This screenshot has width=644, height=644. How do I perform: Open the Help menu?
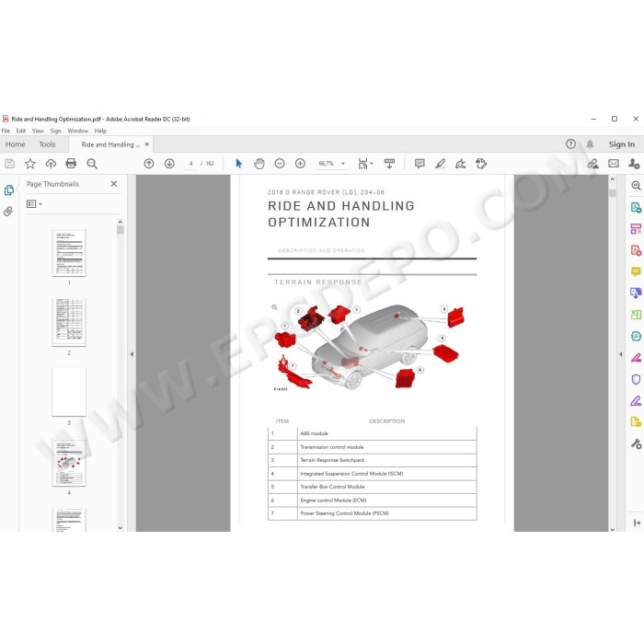click(x=100, y=131)
